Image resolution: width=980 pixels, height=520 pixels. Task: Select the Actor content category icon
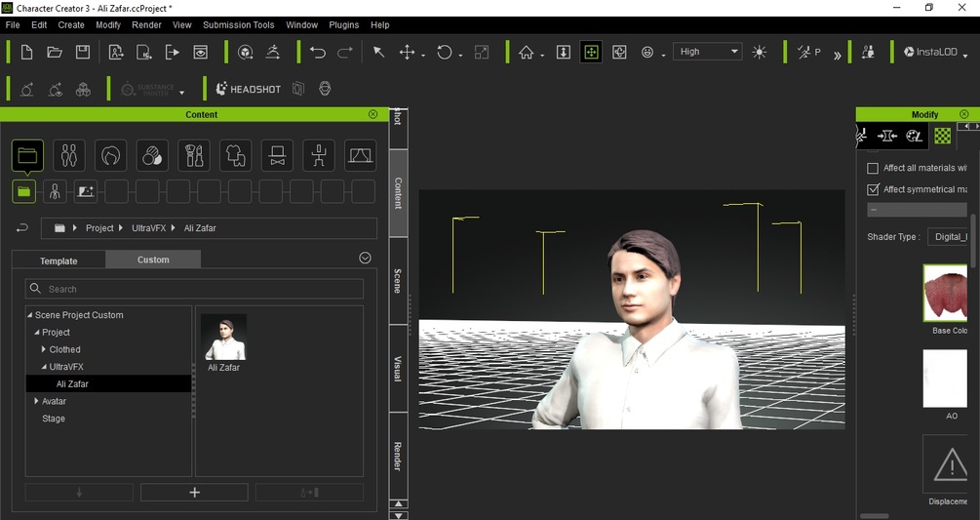[x=69, y=156]
